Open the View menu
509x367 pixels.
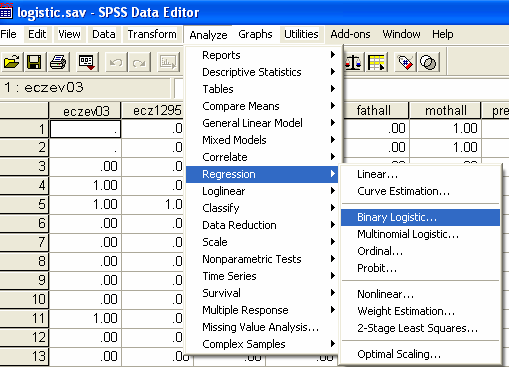pyautogui.click(x=69, y=34)
